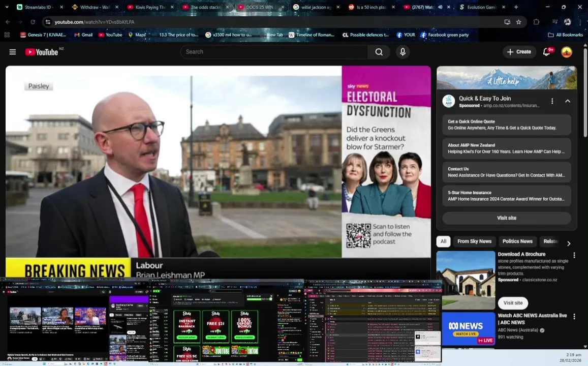Open ad options for Quick & Easy To Join

(552, 101)
